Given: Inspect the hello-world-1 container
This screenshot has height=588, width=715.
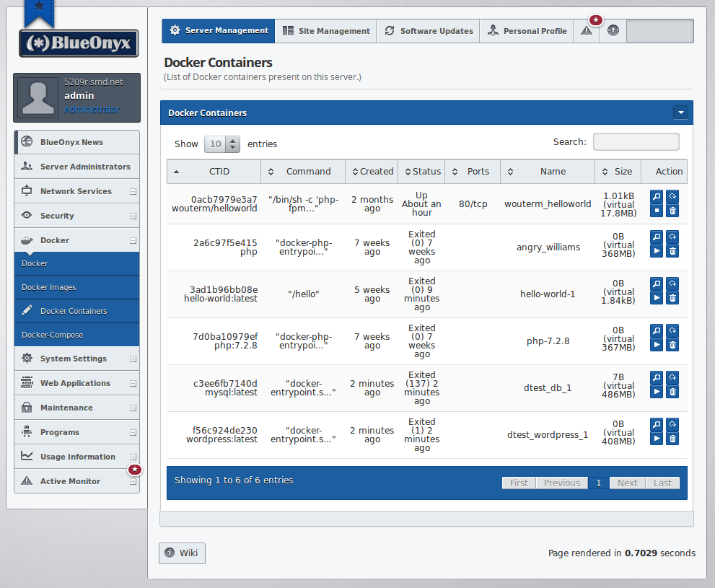Looking at the screenshot, I should pyautogui.click(x=656, y=284).
